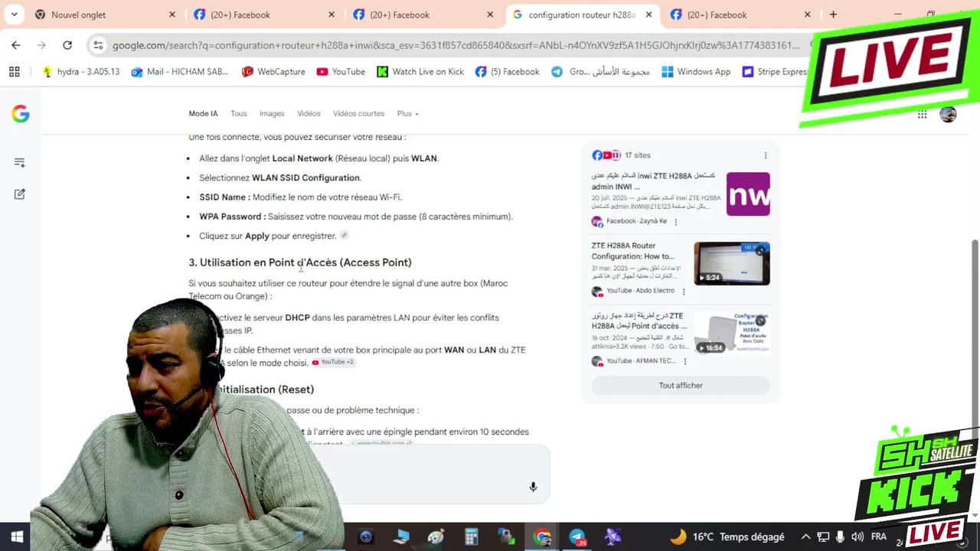Switch to Chrome in the taskbar
The image size is (980, 551).
pyautogui.click(x=542, y=537)
